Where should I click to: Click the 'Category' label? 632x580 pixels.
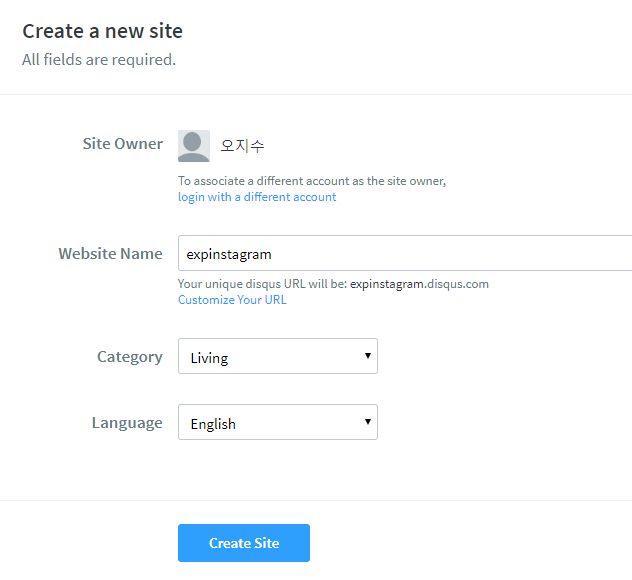(130, 357)
